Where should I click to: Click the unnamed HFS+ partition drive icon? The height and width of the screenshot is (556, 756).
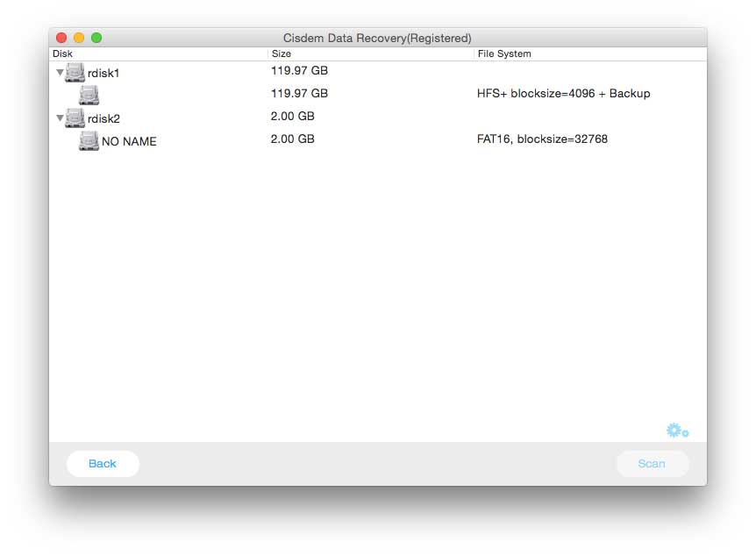point(89,95)
